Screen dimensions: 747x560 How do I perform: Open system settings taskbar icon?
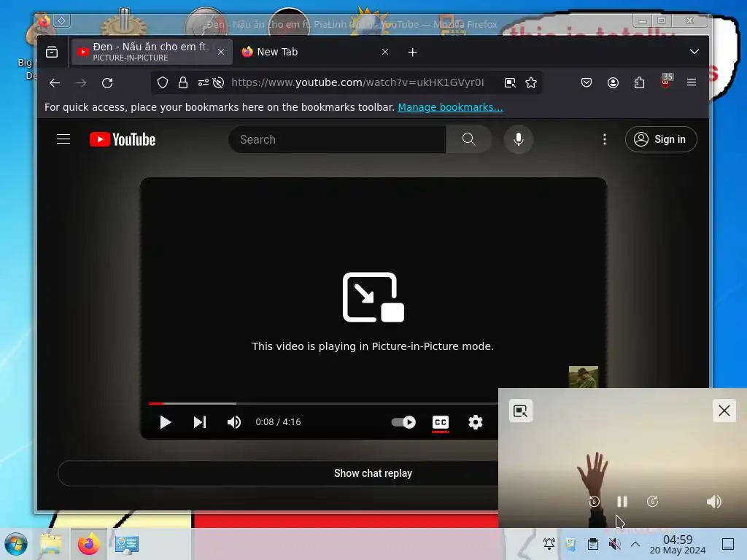(127, 544)
